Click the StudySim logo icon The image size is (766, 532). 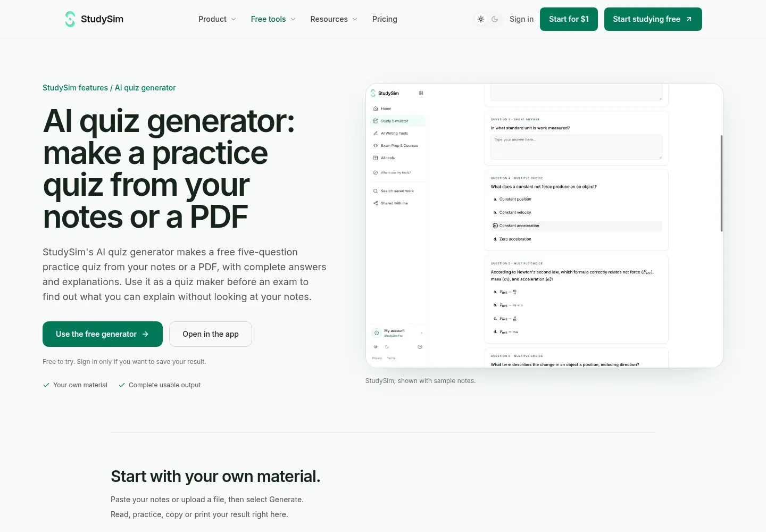click(70, 19)
